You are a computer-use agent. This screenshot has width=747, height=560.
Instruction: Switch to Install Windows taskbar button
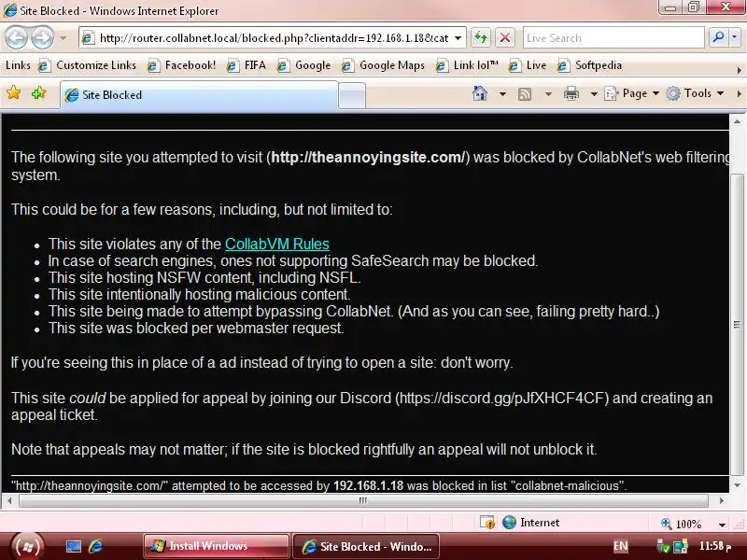pyautogui.click(x=217, y=546)
